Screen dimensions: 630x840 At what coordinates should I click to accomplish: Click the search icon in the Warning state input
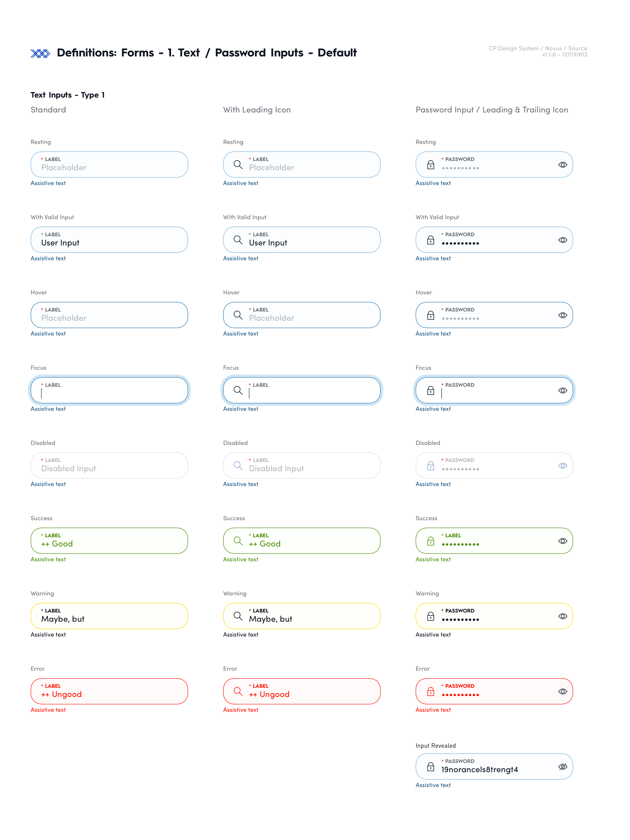pyautogui.click(x=238, y=616)
